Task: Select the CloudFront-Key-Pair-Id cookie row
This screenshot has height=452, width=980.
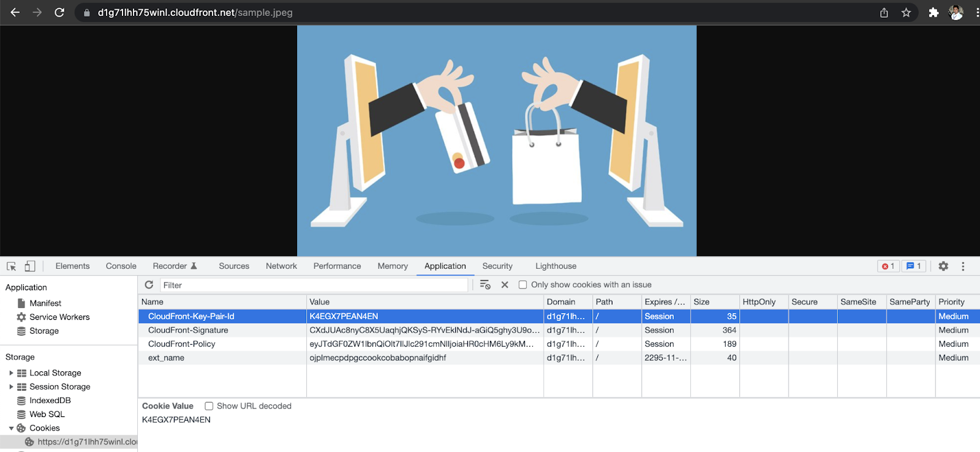Action: point(559,316)
